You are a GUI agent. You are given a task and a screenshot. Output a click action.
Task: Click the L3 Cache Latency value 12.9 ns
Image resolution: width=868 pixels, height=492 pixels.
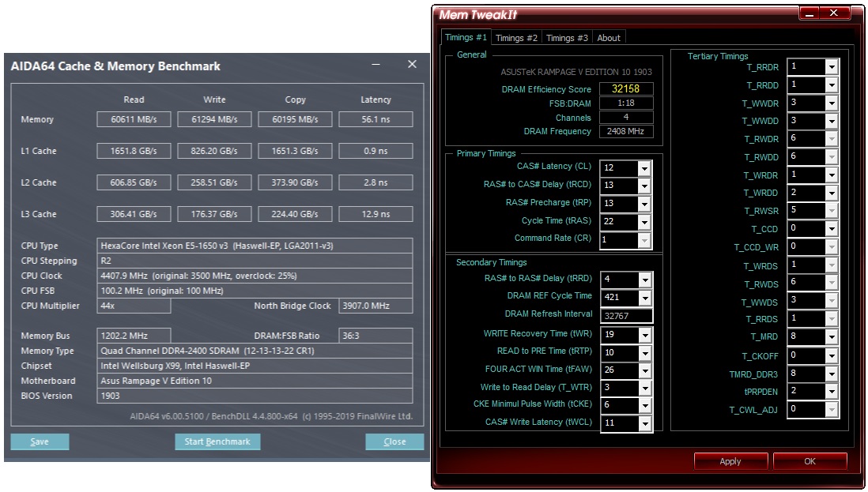click(x=376, y=214)
